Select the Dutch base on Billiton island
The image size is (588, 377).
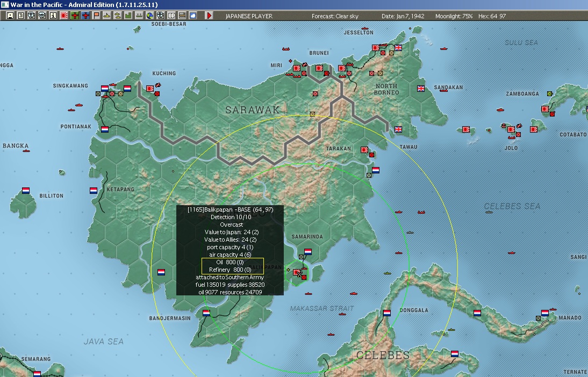[26, 191]
